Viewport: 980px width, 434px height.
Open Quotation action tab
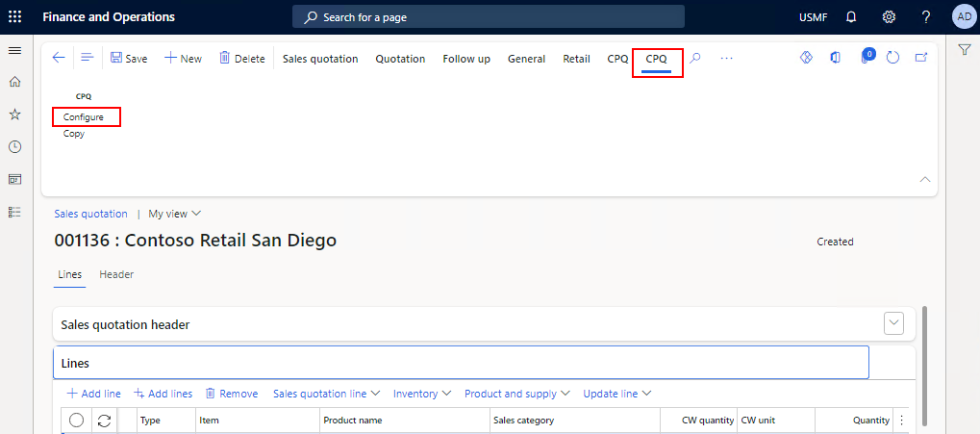click(400, 59)
